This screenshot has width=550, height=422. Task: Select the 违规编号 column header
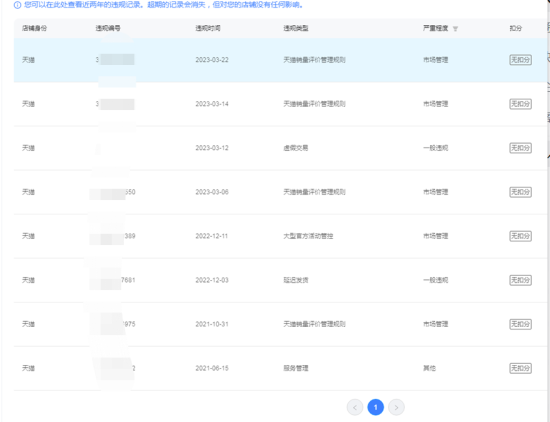pyautogui.click(x=108, y=28)
